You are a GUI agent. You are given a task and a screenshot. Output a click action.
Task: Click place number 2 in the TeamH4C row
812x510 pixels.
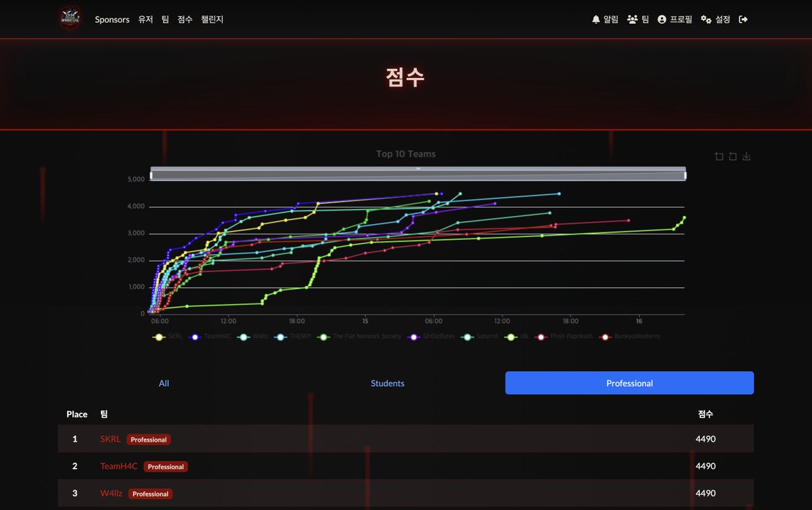[x=75, y=466]
